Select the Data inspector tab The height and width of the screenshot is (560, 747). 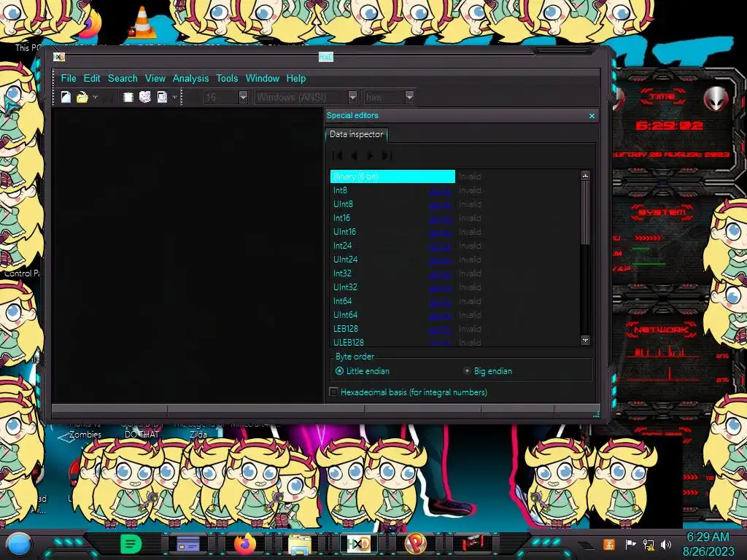(x=356, y=134)
